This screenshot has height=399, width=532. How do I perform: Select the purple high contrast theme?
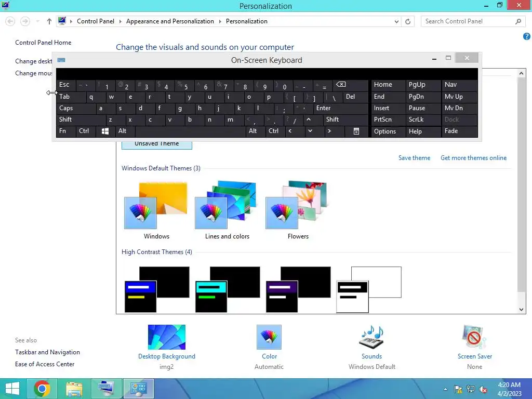(x=298, y=289)
